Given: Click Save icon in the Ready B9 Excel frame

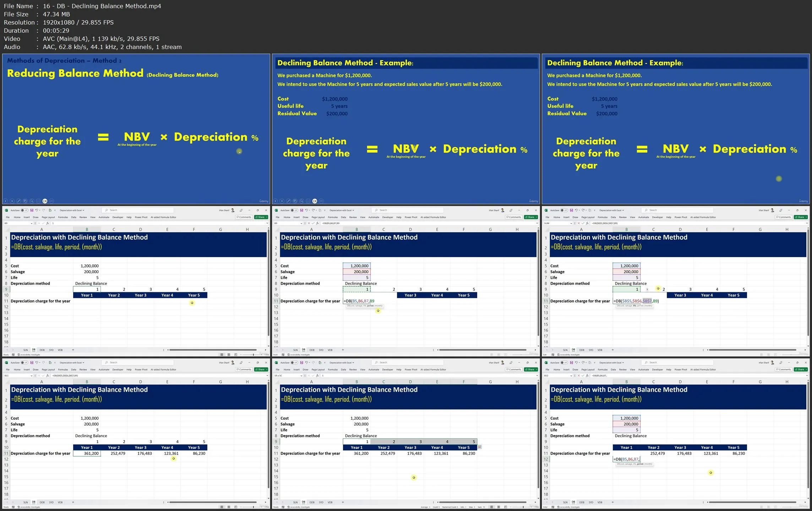Looking at the screenshot, I should [x=32, y=210].
